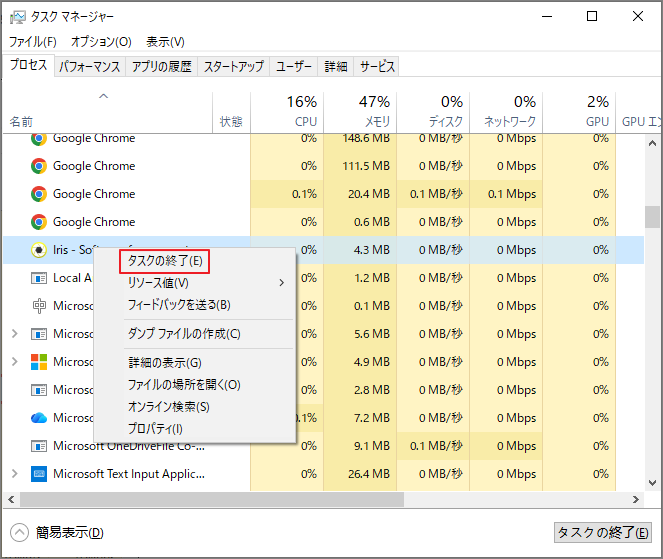
Task: Switch to the アプリの履歴 tab
Action: click(162, 66)
